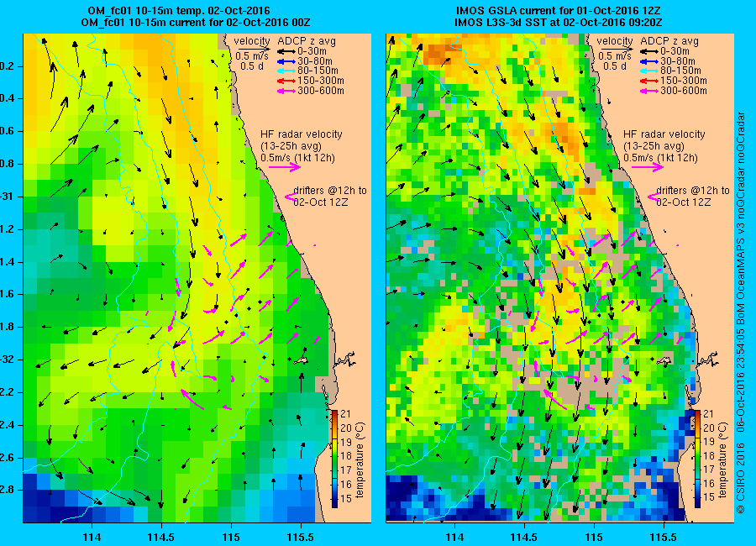
Task: Click the '0-30m' label in OM_fc01 legend
Action: pyautogui.click(x=312, y=51)
